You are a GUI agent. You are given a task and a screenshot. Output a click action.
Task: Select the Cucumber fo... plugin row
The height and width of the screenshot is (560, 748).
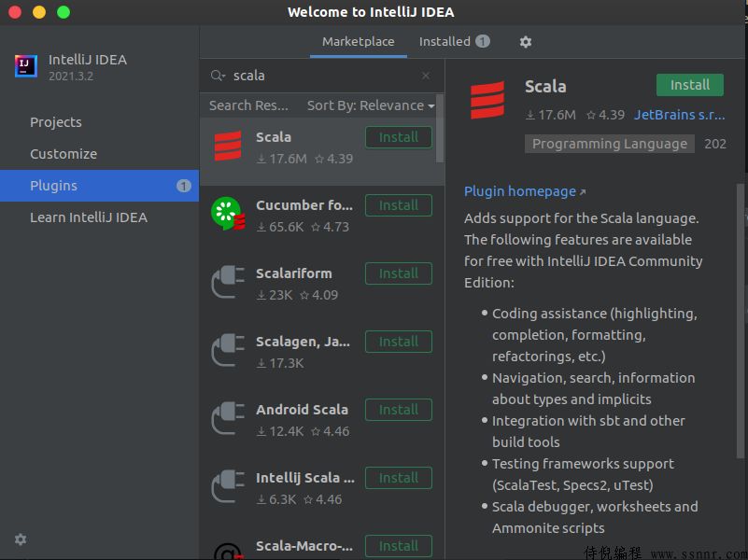pos(322,219)
